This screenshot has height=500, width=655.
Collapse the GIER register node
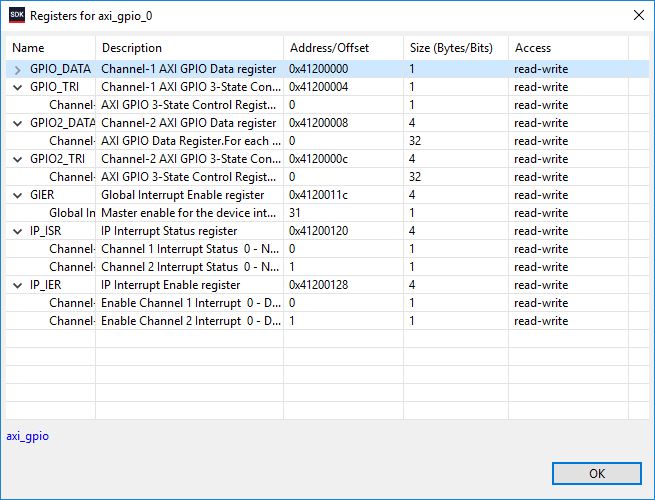(x=18, y=195)
